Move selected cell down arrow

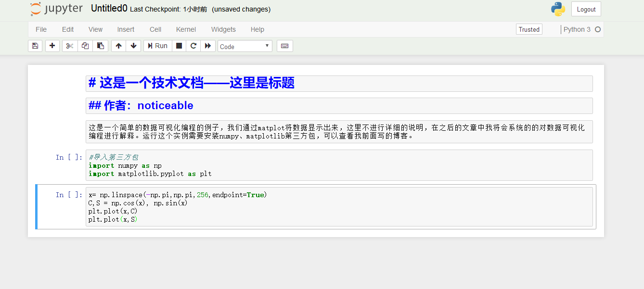pos(134,46)
